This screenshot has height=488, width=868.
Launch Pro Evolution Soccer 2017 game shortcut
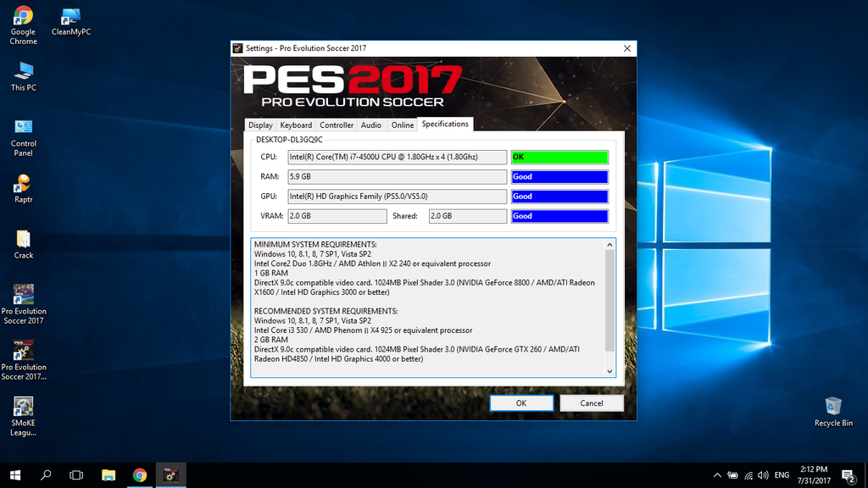pos(23,304)
